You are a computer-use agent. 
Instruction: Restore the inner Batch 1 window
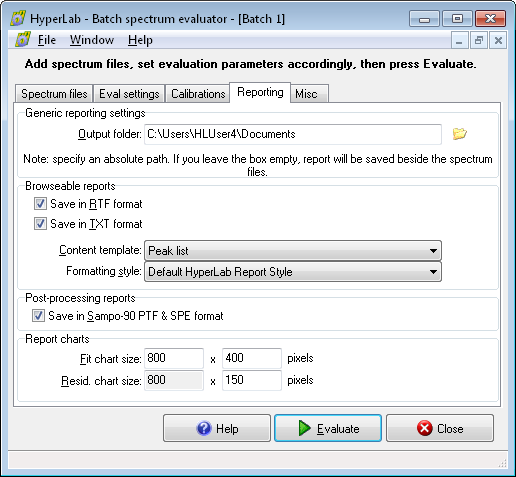click(479, 41)
